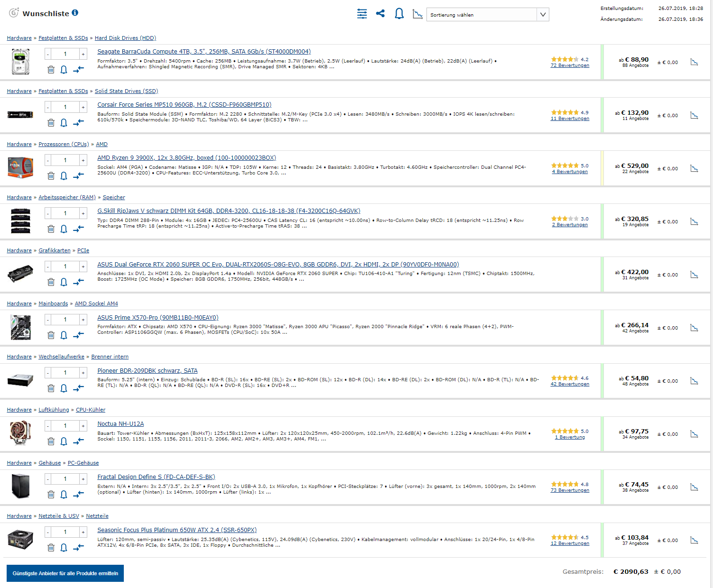Image resolution: width=713 pixels, height=588 pixels.
Task: Set price alert bell for G.Skill RipJaws V
Action: [64, 229]
